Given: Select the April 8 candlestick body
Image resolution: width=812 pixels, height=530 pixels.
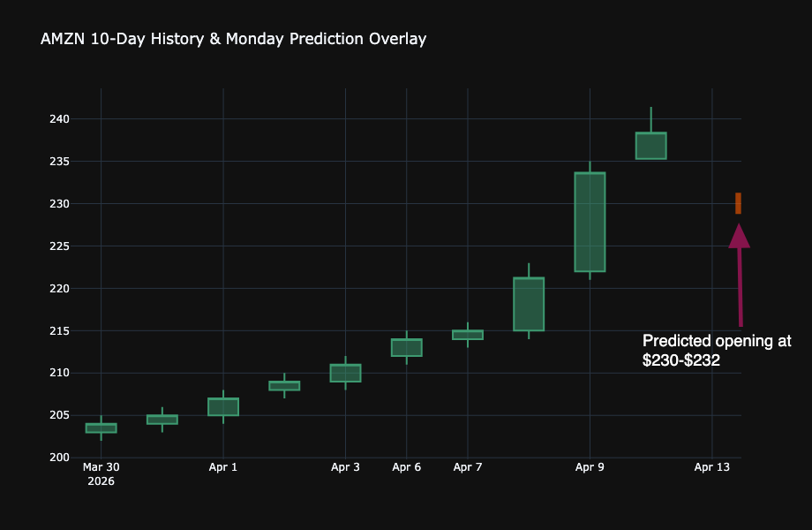Looking at the screenshot, I should [529, 304].
